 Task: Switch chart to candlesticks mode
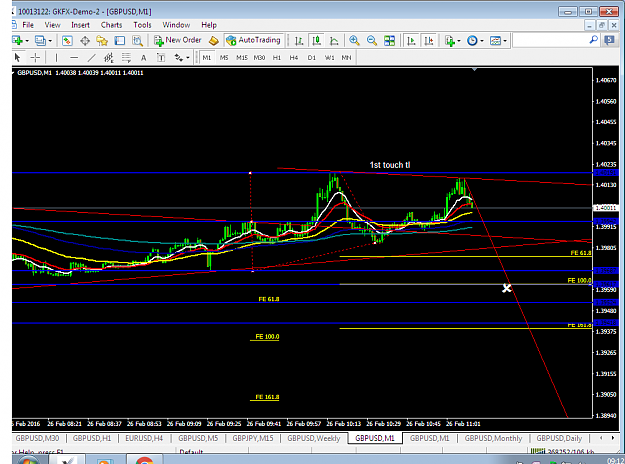point(316,40)
